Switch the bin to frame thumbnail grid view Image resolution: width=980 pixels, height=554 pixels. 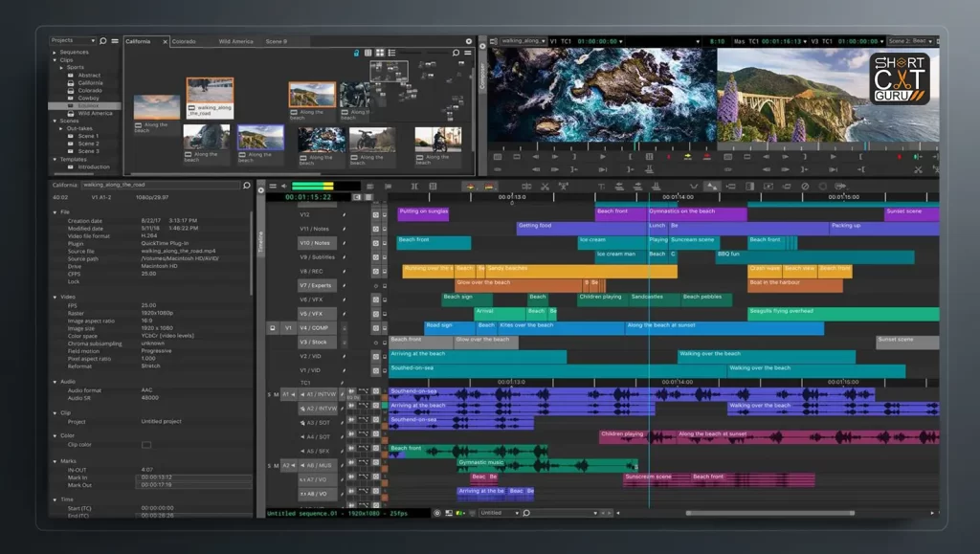coord(379,53)
